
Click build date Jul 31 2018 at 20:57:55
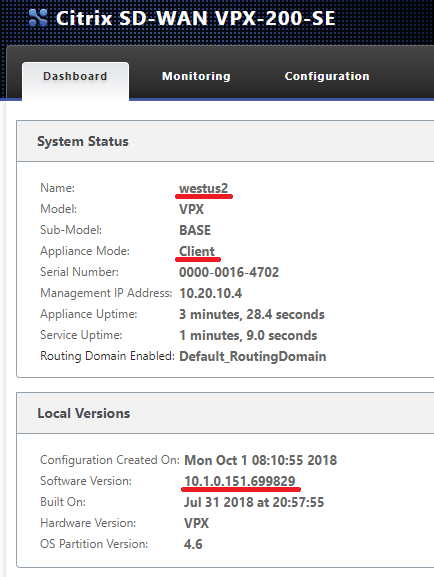click(x=254, y=502)
